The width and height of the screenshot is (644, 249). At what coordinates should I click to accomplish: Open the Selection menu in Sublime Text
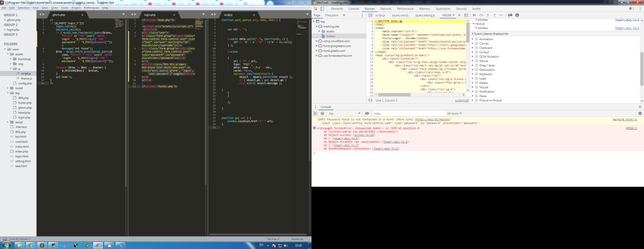point(24,8)
